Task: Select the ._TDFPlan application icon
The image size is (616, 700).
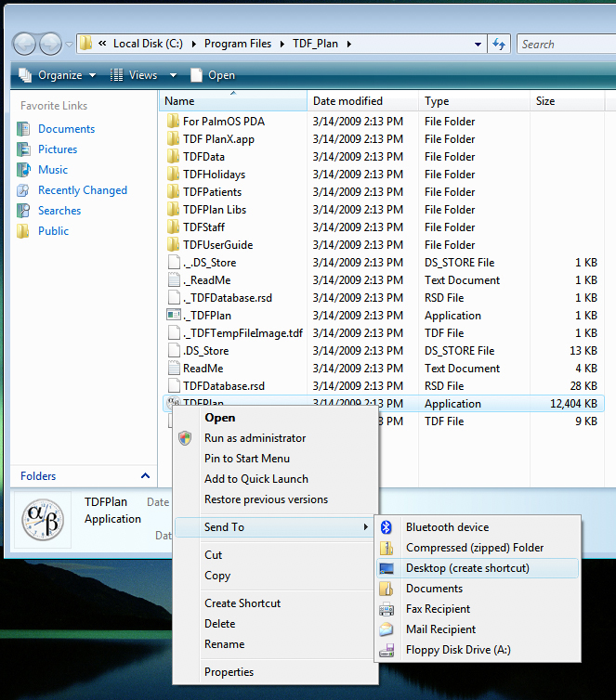Action: 174,315
